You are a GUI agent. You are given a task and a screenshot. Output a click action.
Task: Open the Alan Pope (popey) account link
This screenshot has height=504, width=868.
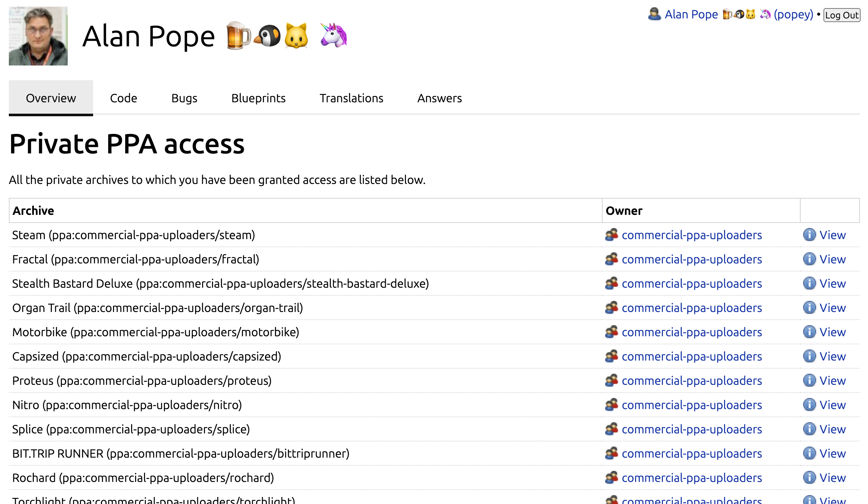739,14
